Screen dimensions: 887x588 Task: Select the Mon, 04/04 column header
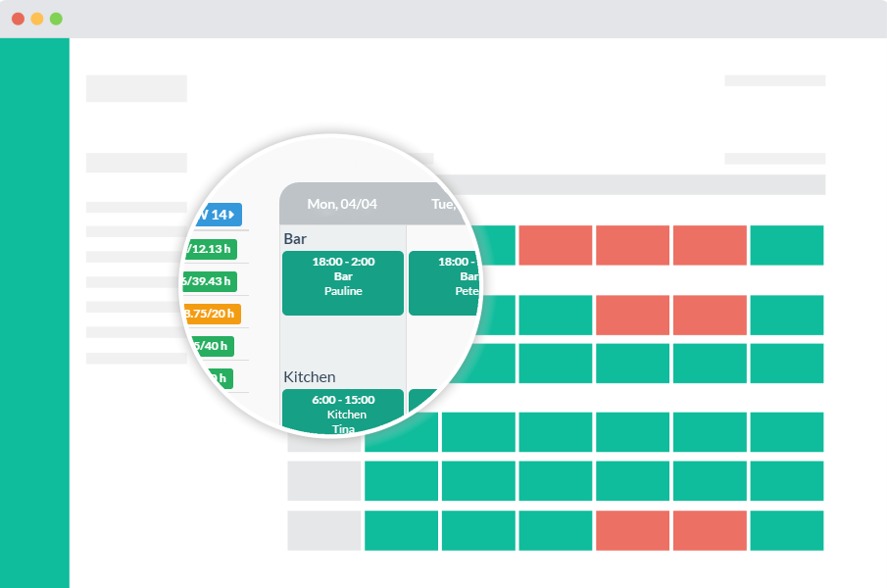click(342, 204)
